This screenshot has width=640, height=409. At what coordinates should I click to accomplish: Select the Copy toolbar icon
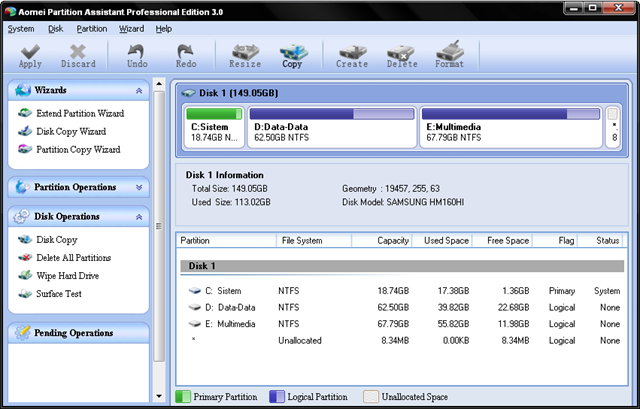click(x=292, y=56)
